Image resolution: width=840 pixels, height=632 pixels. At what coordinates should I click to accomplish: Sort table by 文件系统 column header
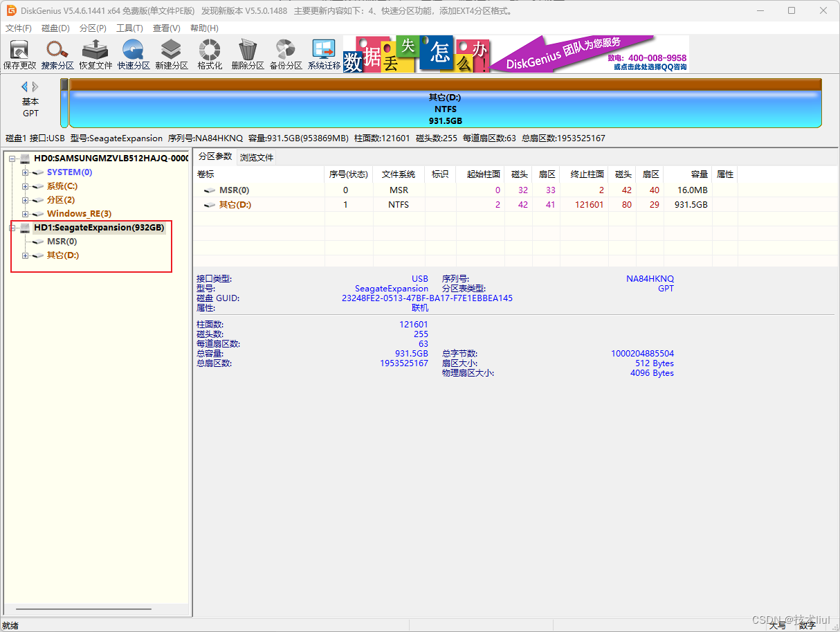coord(399,174)
